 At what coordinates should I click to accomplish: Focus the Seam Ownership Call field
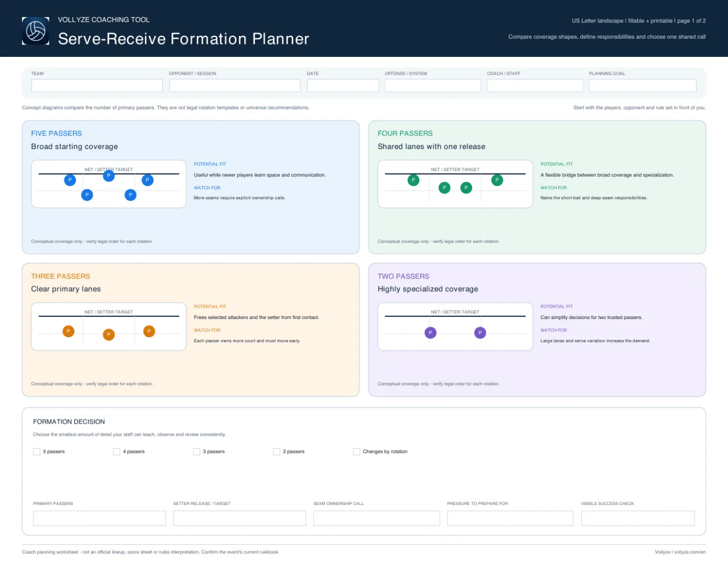pos(377,518)
